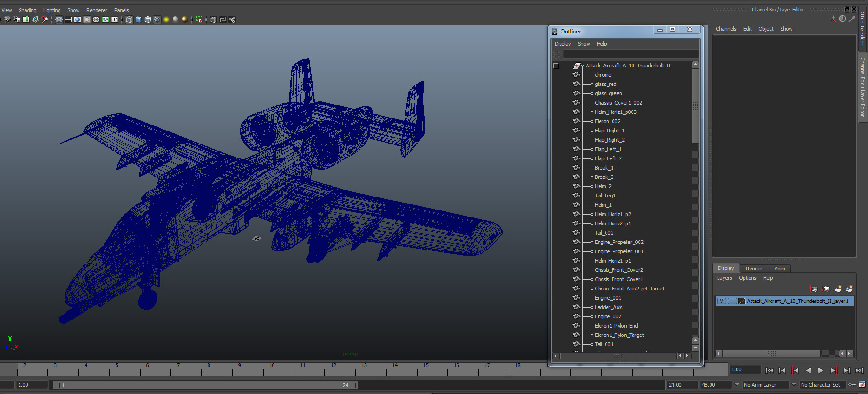The image size is (868, 394).
Task: Go to end of playback range
Action: [x=859, y=370]
